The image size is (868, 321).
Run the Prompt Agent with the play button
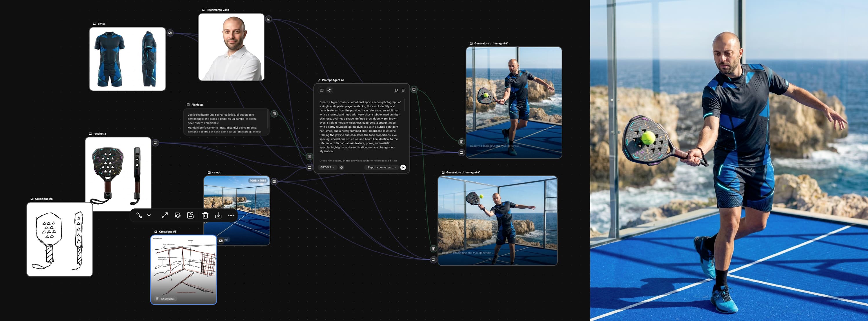[403, 168]
